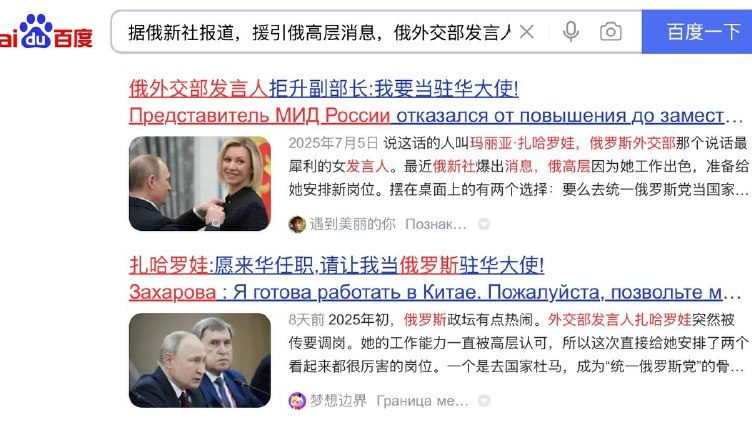This screenshot has width=752, height=426.
Task: Expand dropdown beside 遇到美丽的你 source
Action: [x=484, y=224]
